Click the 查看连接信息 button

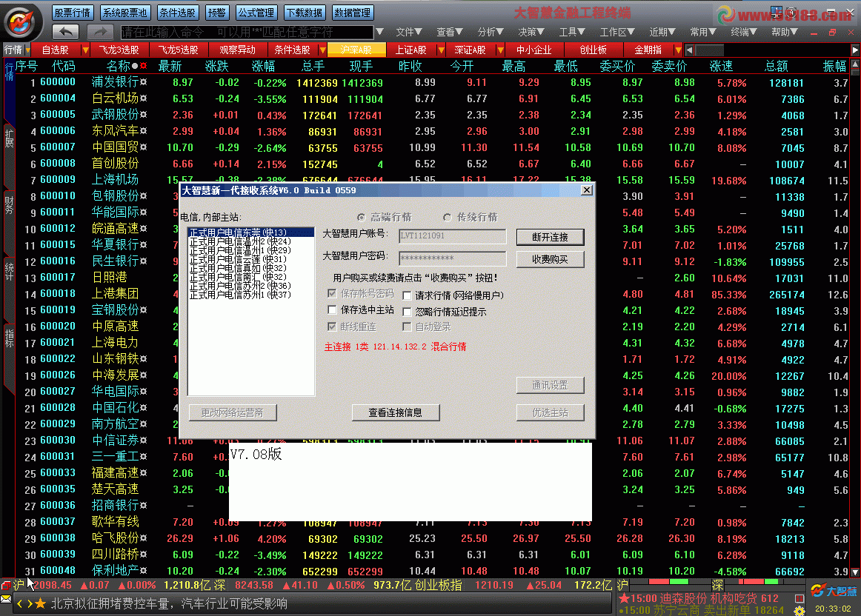click(396, 412)
